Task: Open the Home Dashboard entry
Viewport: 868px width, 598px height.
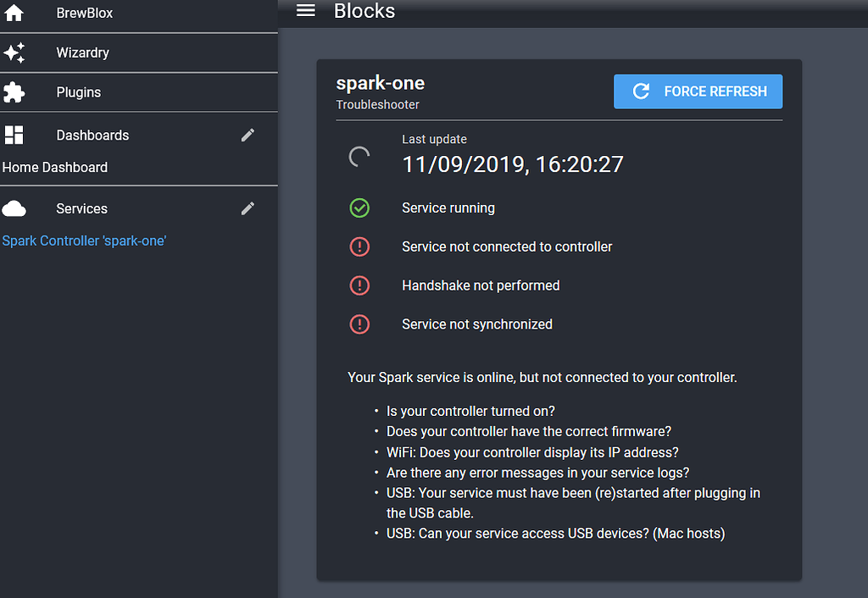Action: [54, 167]
